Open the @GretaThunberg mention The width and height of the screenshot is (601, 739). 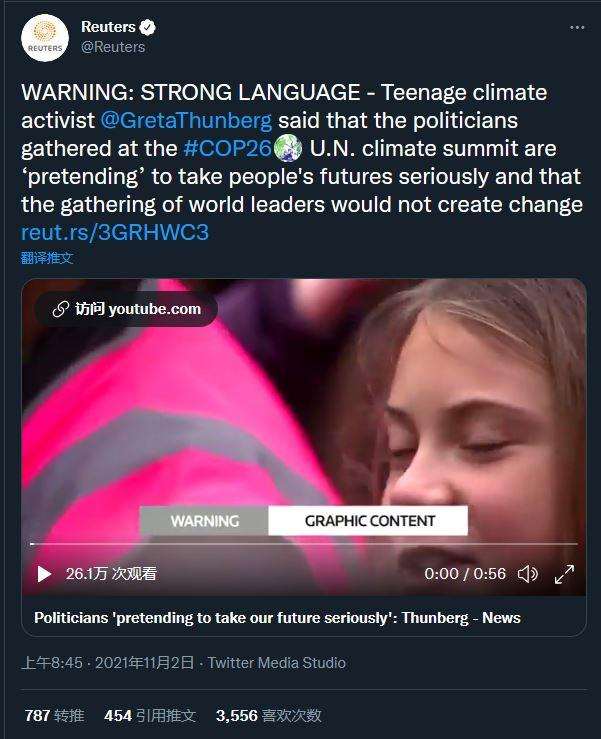186,121
